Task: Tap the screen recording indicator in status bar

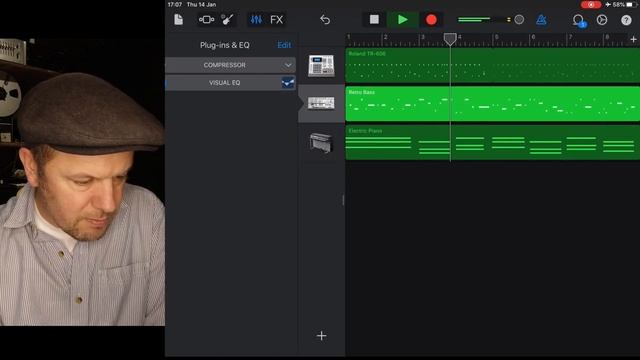Action: coord(591,4)
